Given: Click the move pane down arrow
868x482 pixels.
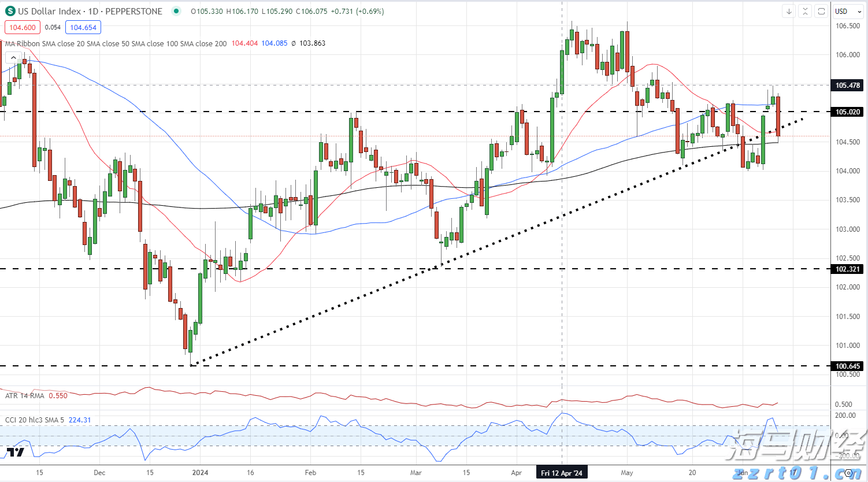Looking at the screenshot, I should point(789,11).
